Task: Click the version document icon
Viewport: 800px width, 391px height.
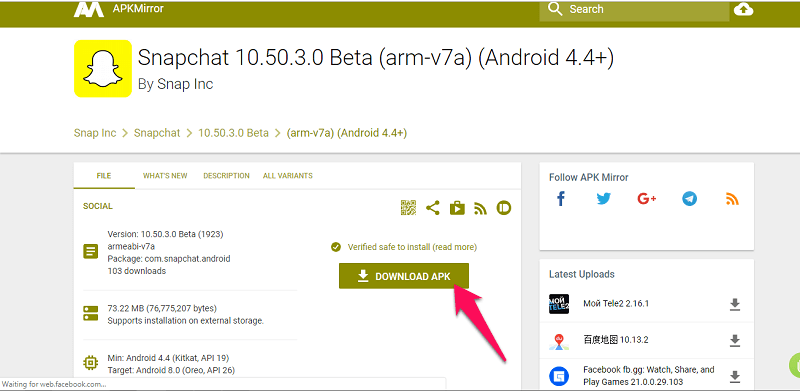Action: coord(91,251)
